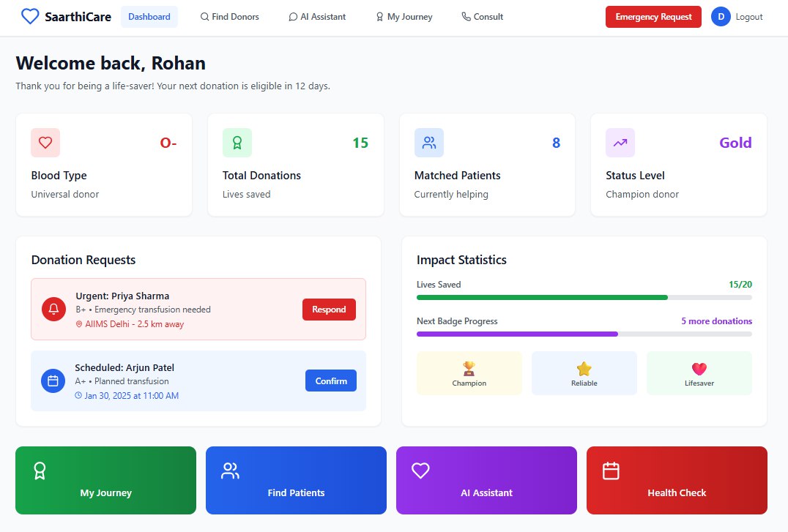Click the heart icon on AI Assistant tile

point(420,471)
